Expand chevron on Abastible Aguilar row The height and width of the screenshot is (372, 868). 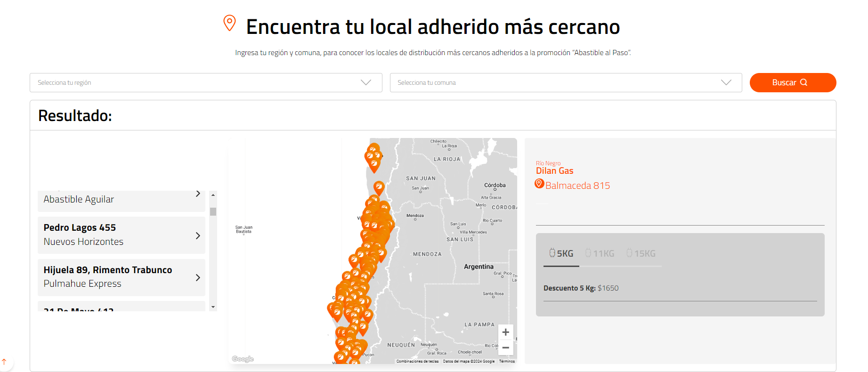pos(198,194)
